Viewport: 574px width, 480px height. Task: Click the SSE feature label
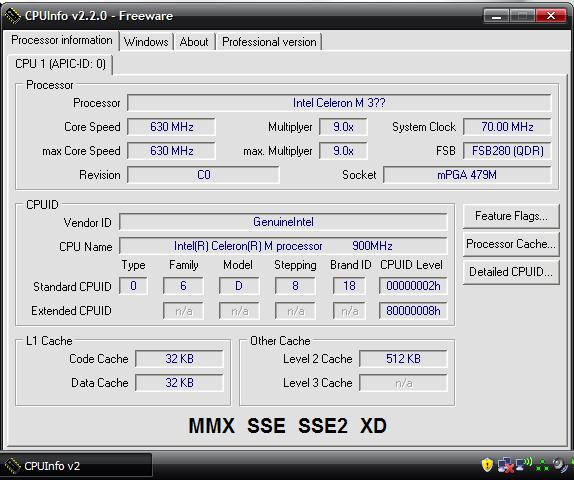(x=266, y=426)
